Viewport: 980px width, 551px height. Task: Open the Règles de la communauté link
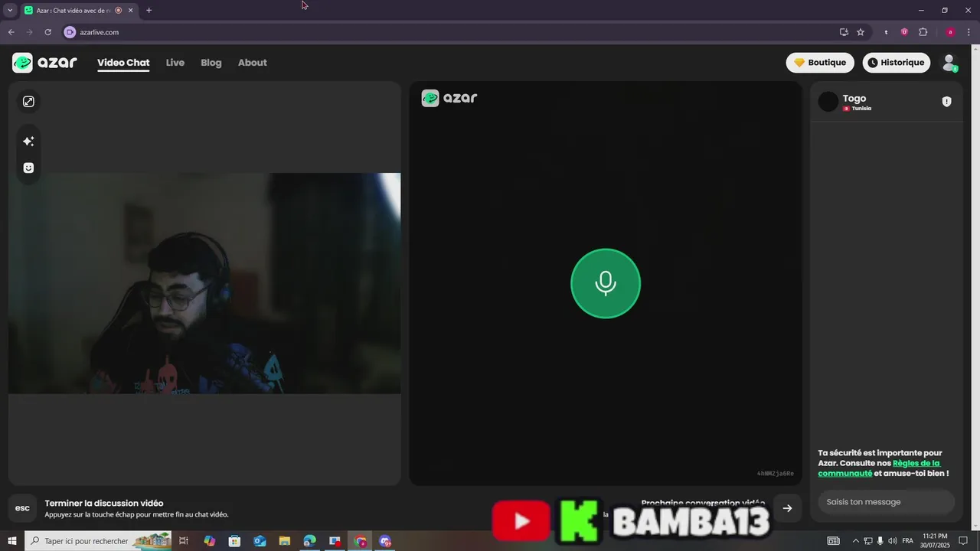[879, 468]
